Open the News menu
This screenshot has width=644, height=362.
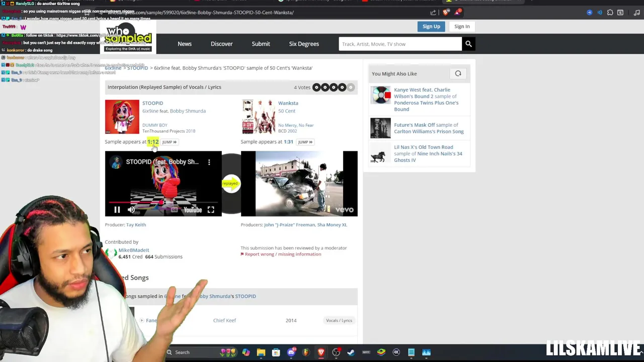[185, 44]
